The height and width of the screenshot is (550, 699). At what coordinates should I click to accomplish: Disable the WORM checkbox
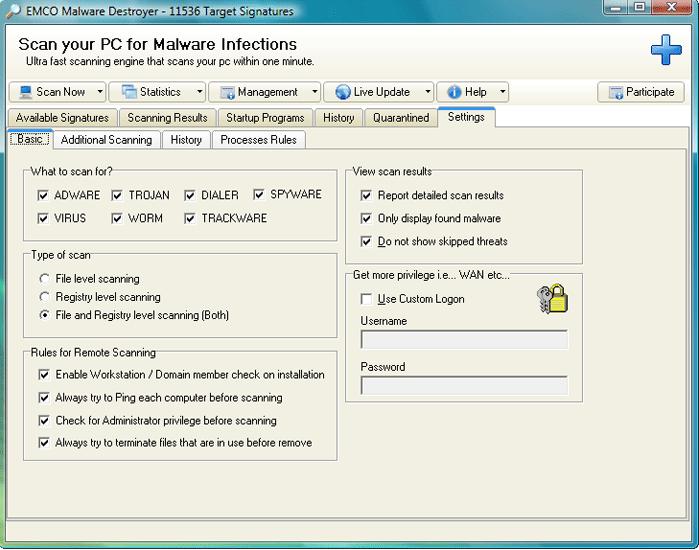tap(117, 218)
